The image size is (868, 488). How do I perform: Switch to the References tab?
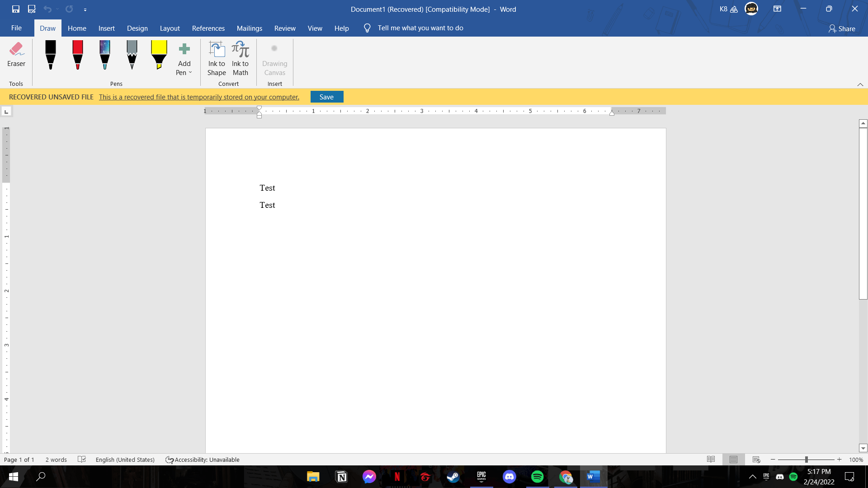click(208, 28)
